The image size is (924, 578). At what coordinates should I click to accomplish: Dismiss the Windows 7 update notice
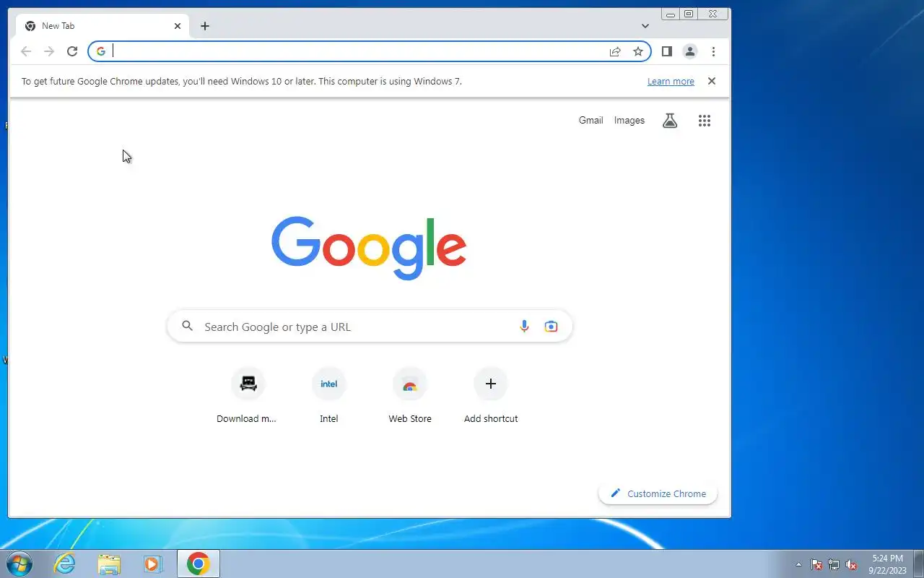coord(712,81)
